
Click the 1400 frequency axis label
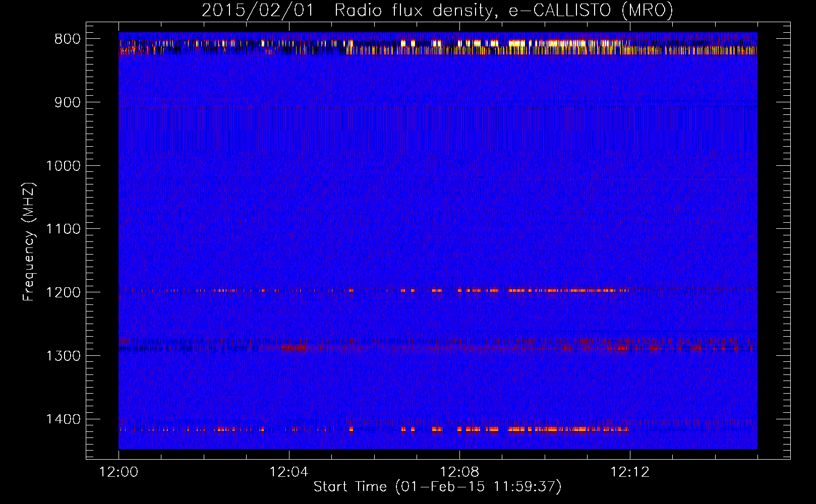[x=63, y=419]
